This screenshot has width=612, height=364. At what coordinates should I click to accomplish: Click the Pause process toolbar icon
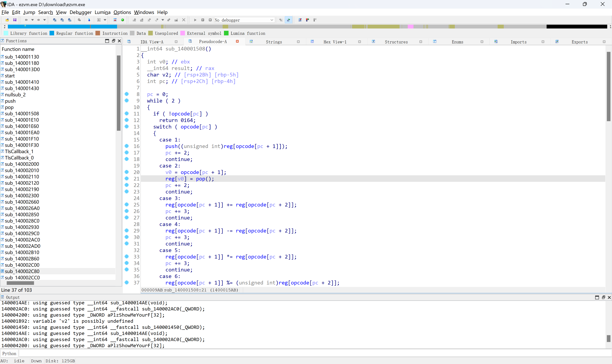click(x=203, y=20)
